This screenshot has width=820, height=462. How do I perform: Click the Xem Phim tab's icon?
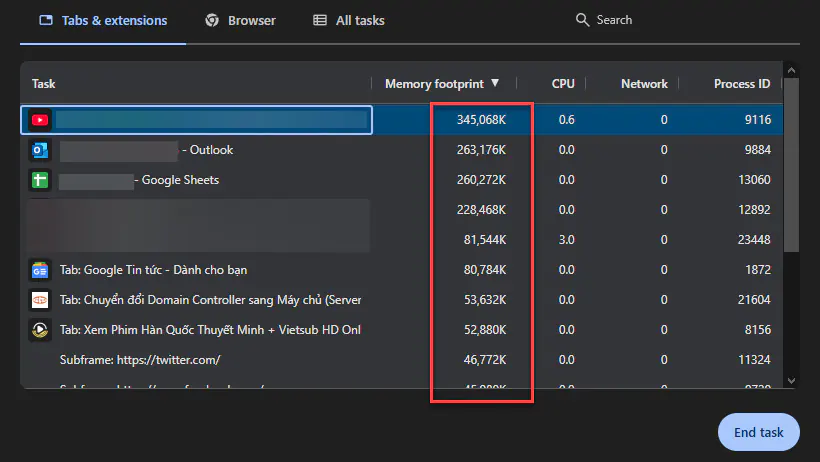[x=40, y=330]
